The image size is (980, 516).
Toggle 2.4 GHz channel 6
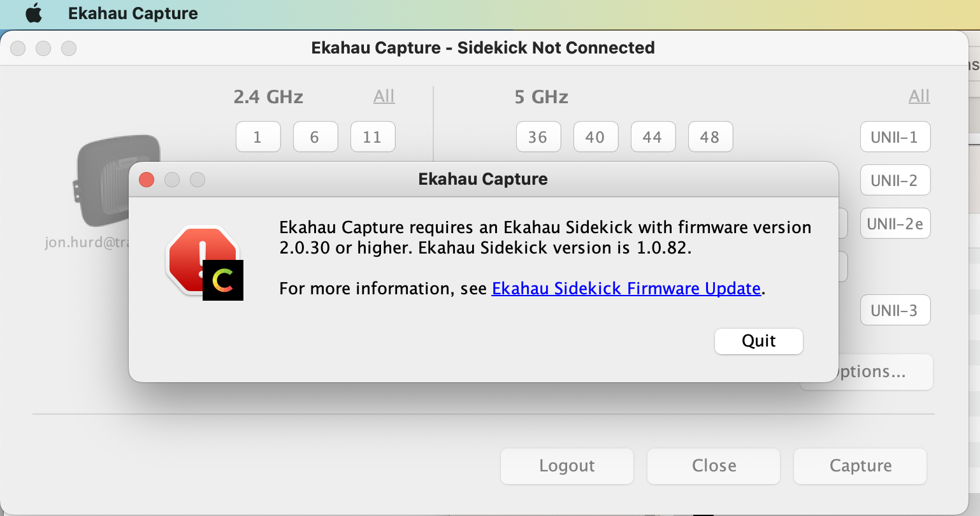coord(315,137)
